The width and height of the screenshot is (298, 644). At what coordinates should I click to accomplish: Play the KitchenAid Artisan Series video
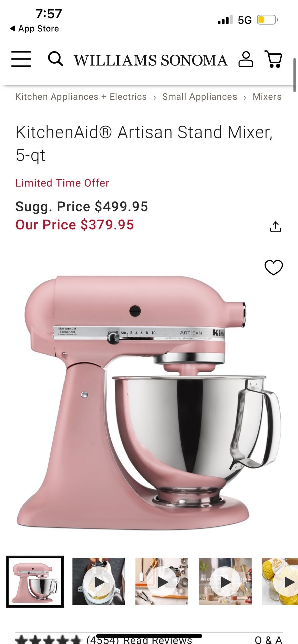225,582
